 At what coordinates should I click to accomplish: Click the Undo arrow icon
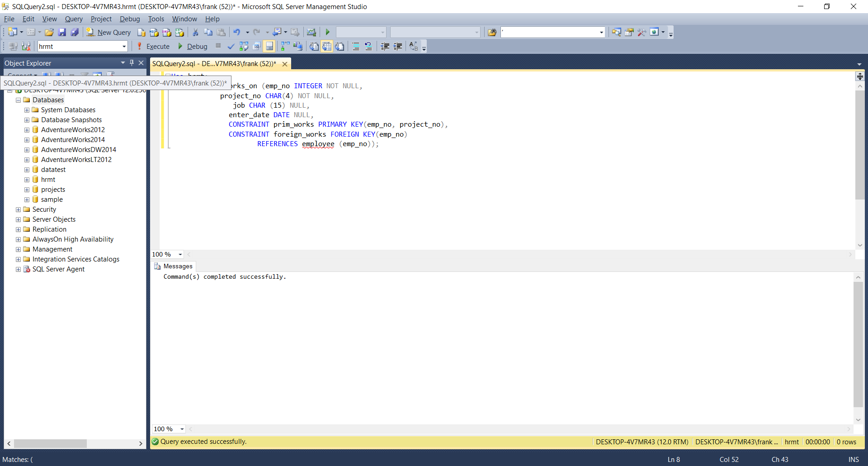[237, 32]
